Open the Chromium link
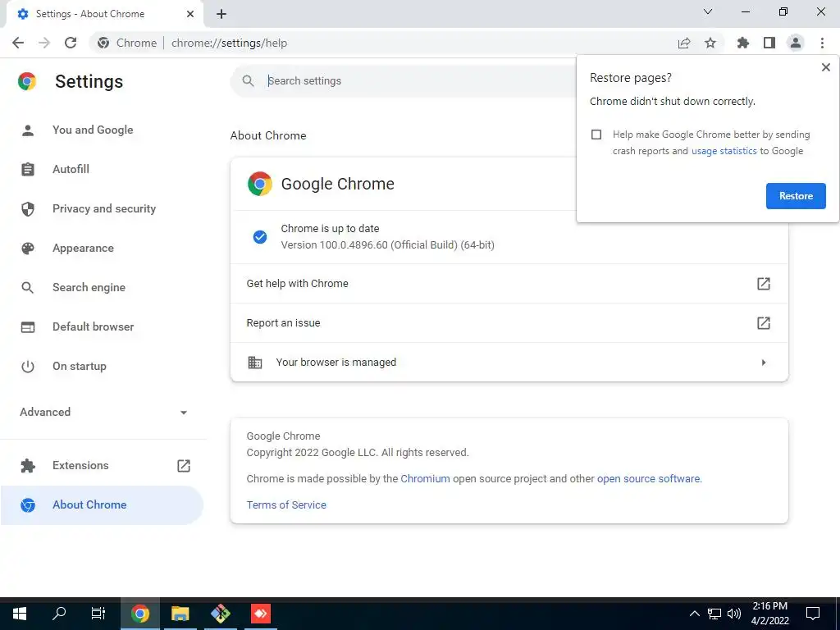 pos(425,479)
